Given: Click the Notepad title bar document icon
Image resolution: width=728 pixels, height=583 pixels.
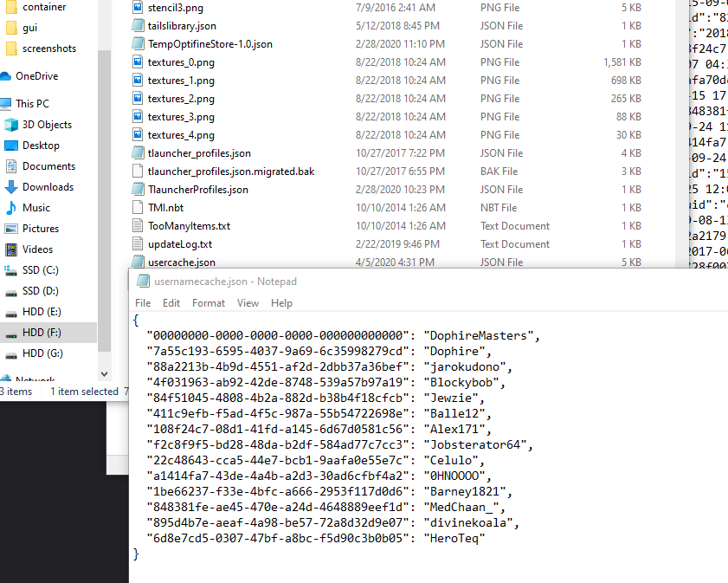Looking at the screenshot, I should pyautogui.click(x=143, y=281).
